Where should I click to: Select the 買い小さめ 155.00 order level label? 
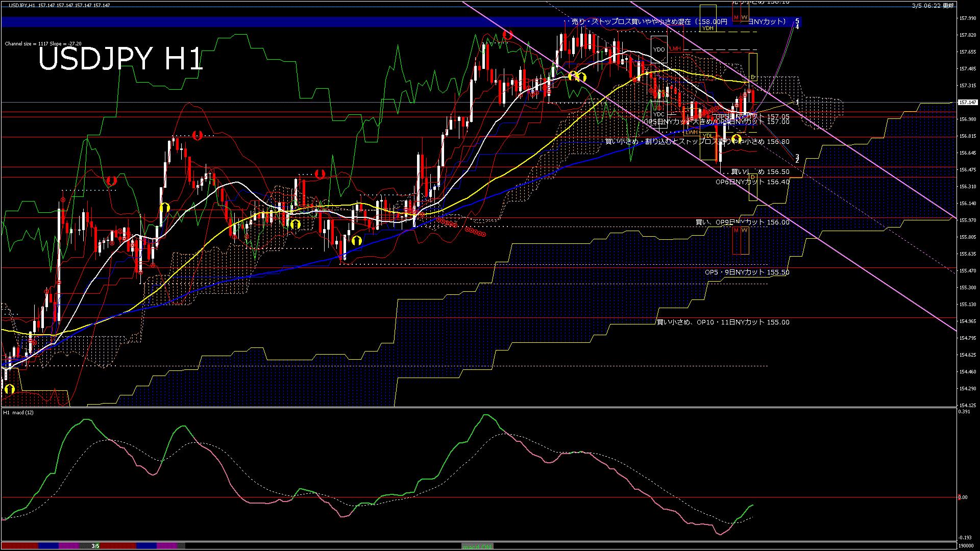click(723, 322)
